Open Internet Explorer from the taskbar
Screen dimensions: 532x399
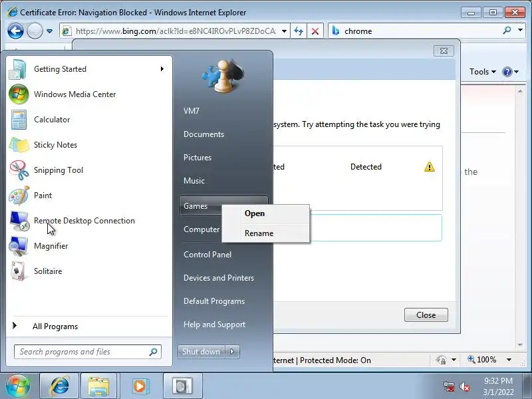[x=59, y=386]
